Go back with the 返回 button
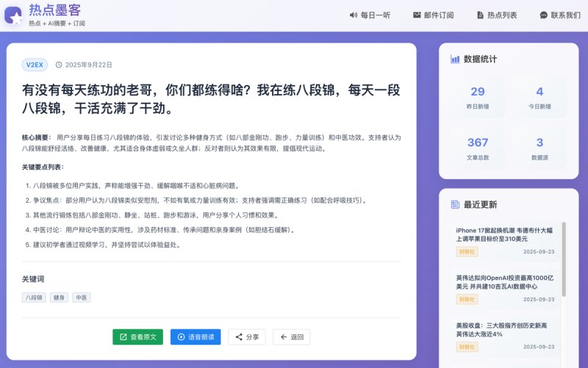 (291, 337)
